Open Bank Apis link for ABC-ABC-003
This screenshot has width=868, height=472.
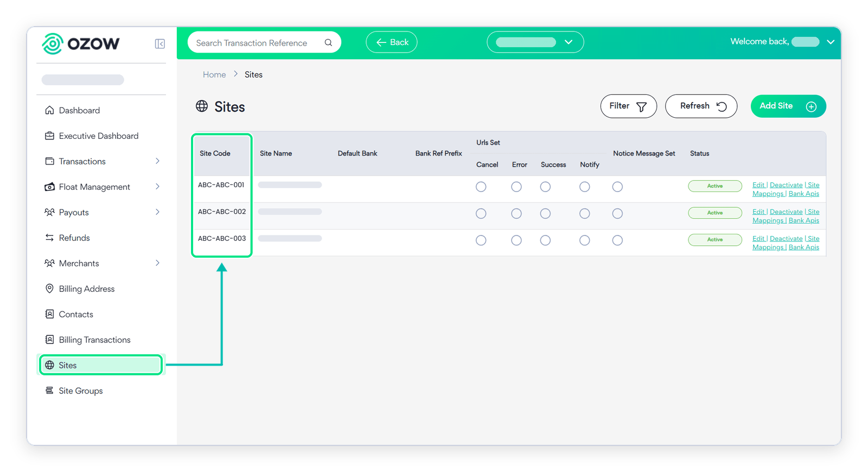804,247
